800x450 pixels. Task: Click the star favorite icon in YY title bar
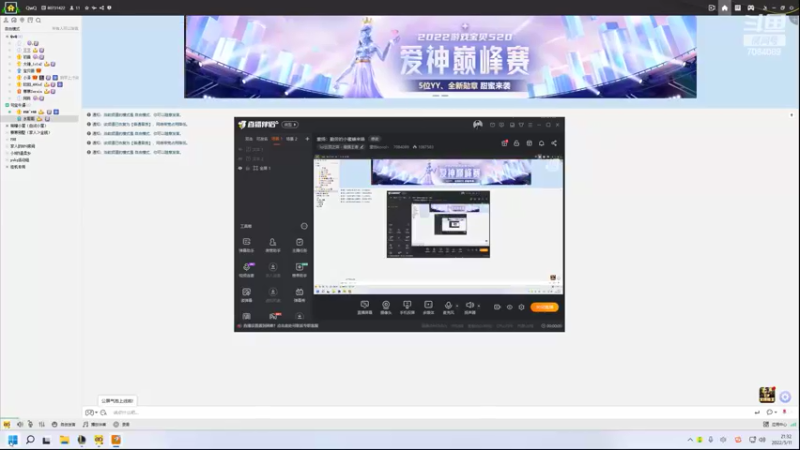(x=87, y=8)
